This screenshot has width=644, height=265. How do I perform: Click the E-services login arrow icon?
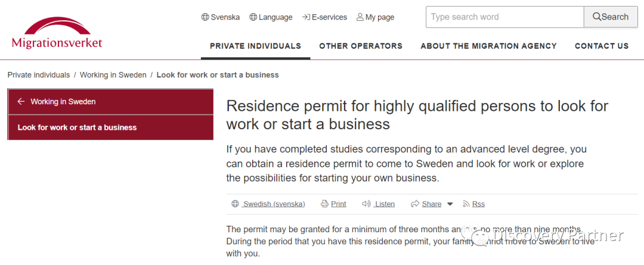(x=306, y=17)
